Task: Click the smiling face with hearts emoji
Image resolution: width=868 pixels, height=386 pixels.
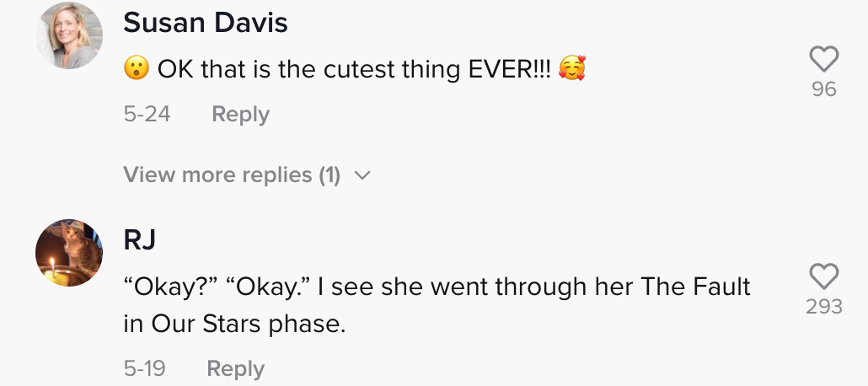Action: tap(572, 69)
